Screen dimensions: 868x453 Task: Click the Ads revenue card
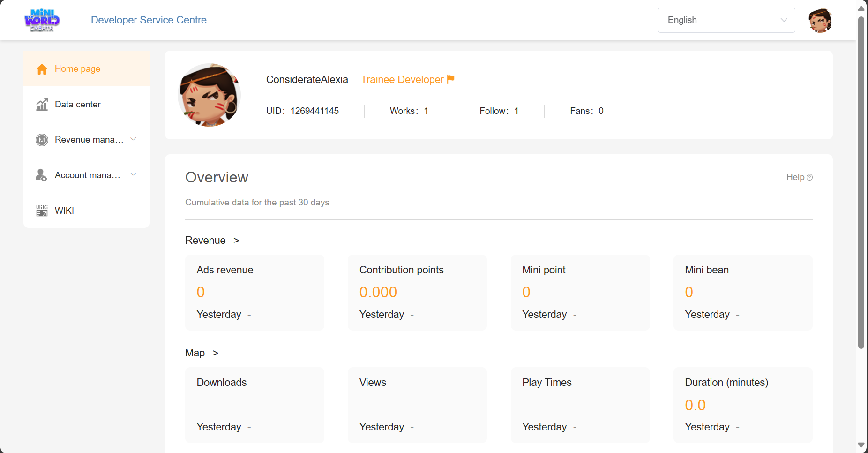[x=254, y=293]
